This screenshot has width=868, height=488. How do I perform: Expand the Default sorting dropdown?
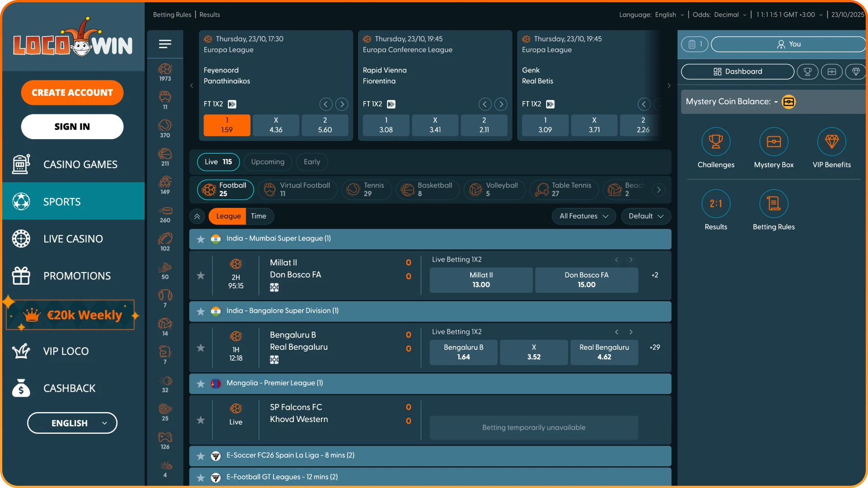point(646,216)
